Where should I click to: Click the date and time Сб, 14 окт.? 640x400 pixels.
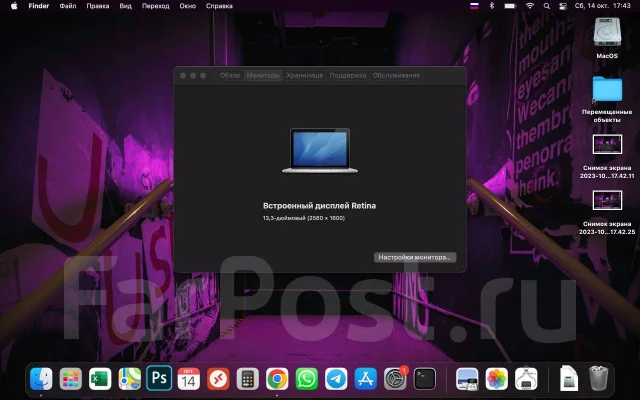click(x=603, y=6)
